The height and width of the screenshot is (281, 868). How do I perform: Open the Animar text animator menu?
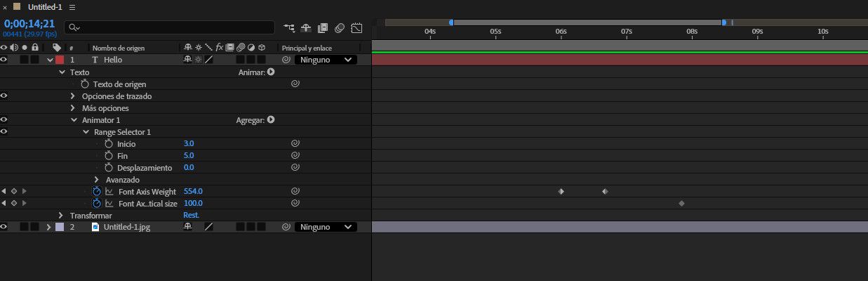(x=271, y=72)
